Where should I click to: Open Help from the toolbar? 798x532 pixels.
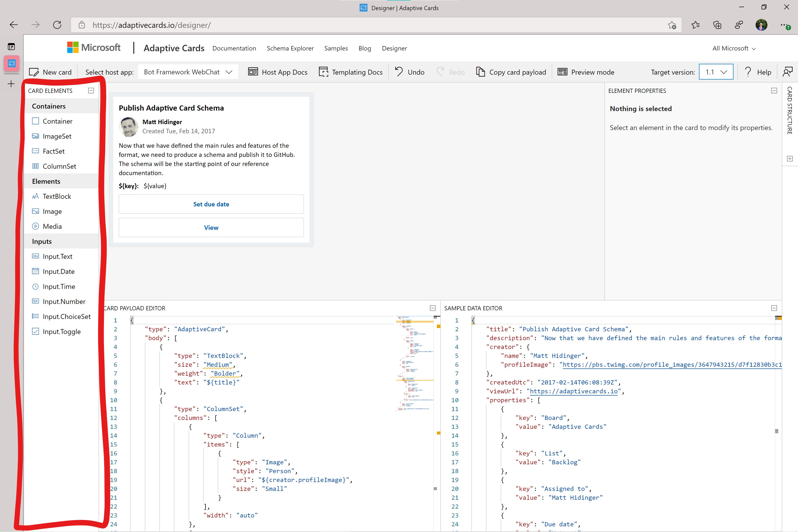coord(757,72)
